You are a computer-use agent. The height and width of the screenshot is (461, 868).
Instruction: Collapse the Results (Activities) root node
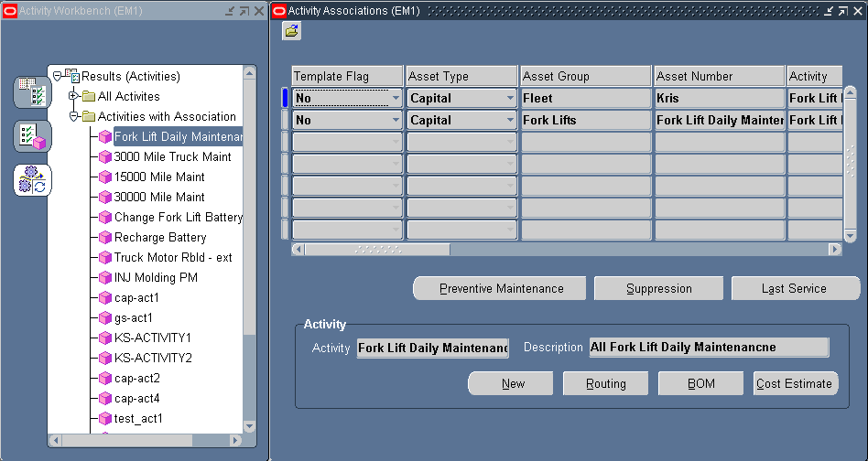pos(57,76)
